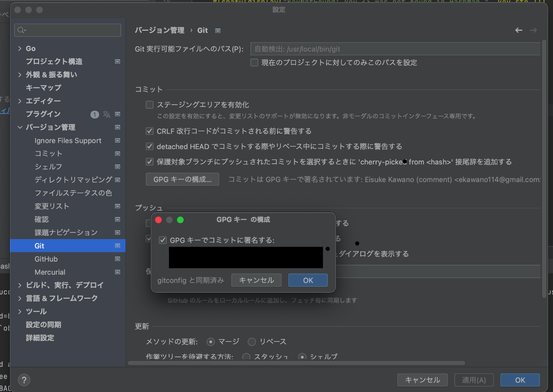Image resolution: width=553 pixels, height=392 pixels.
Task: Expand ビルド、実行、デプロイ group
Action: coord(20,285)
